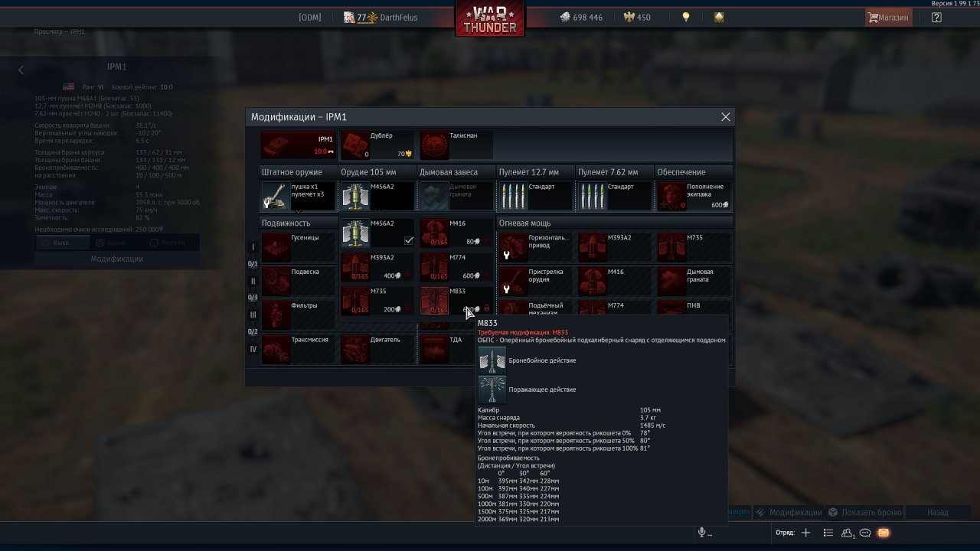Click the 450 golden eagles balance

click(x=637, y=18)
